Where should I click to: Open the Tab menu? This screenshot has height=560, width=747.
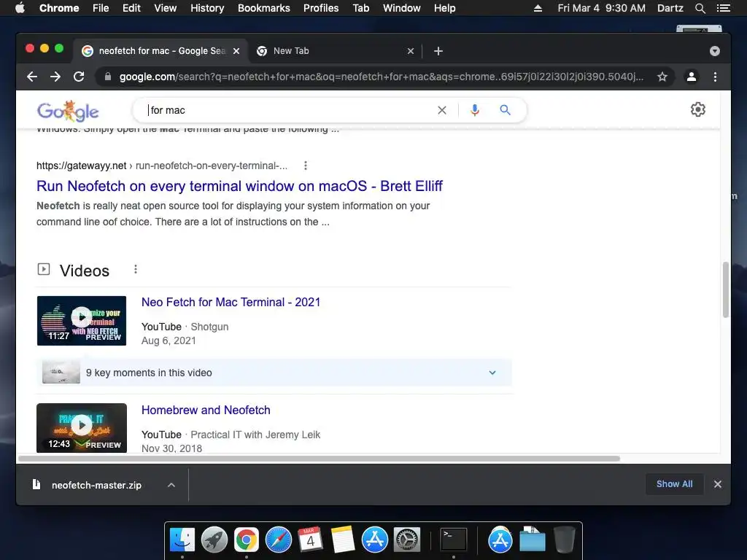[361, 8]
